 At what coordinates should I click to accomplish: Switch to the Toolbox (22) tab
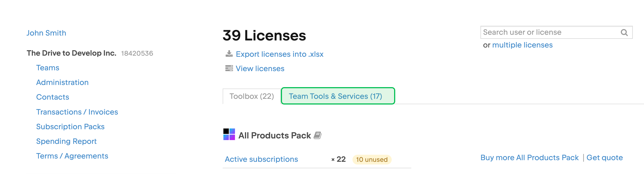coord(251,96)
